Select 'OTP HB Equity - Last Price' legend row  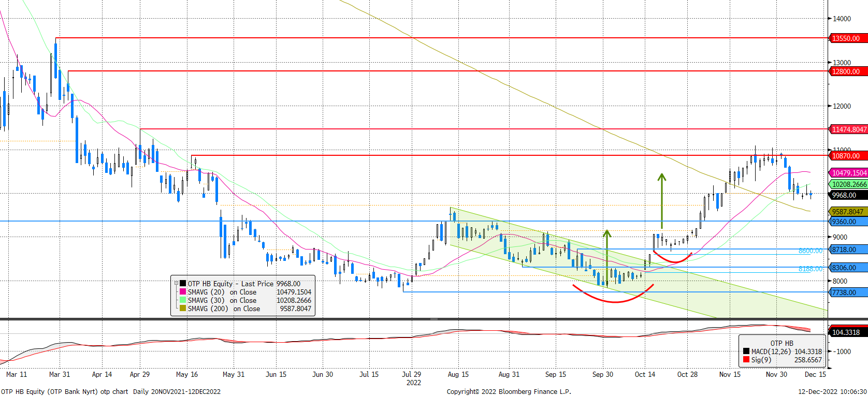pos(243,284)
